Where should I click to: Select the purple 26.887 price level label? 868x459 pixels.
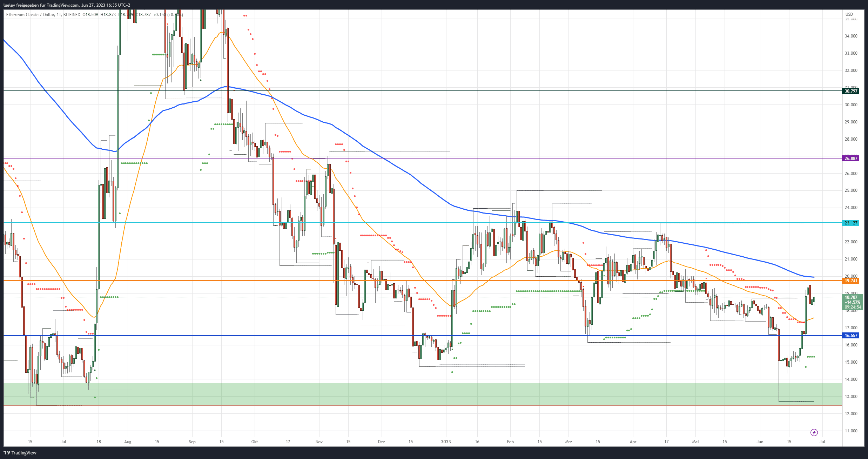(851, 158)
